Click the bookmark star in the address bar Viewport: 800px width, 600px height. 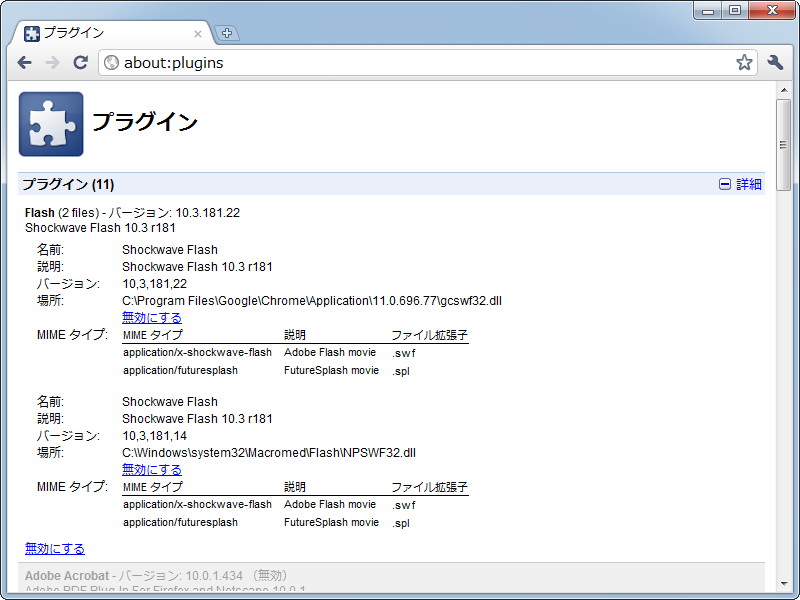click(x=744, y=62)
